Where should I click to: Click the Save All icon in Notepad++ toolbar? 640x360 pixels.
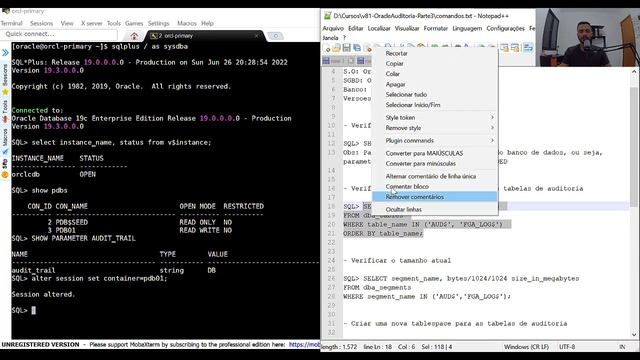[x=357, y=48]
